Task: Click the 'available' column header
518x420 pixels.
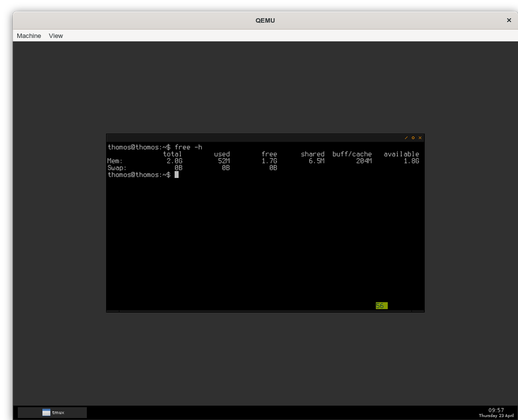Action: (401, 154)
